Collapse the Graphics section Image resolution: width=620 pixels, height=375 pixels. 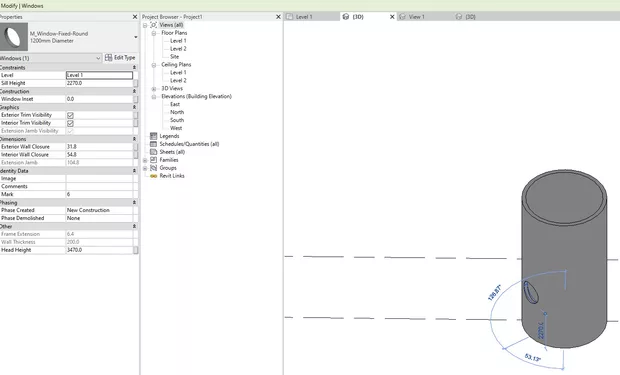pos(134,107)
